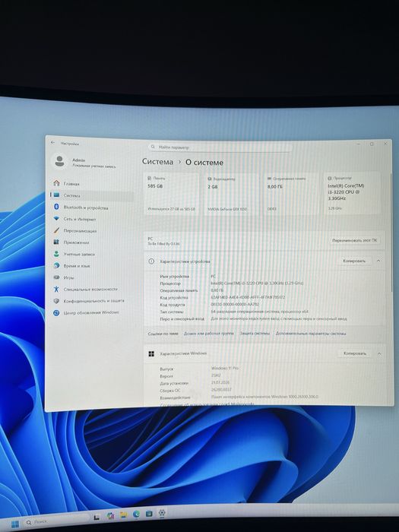This screenshot has width=399, height=532.
Task: Select the Windows 11 Pro edition text
Action: coord(225,368)
